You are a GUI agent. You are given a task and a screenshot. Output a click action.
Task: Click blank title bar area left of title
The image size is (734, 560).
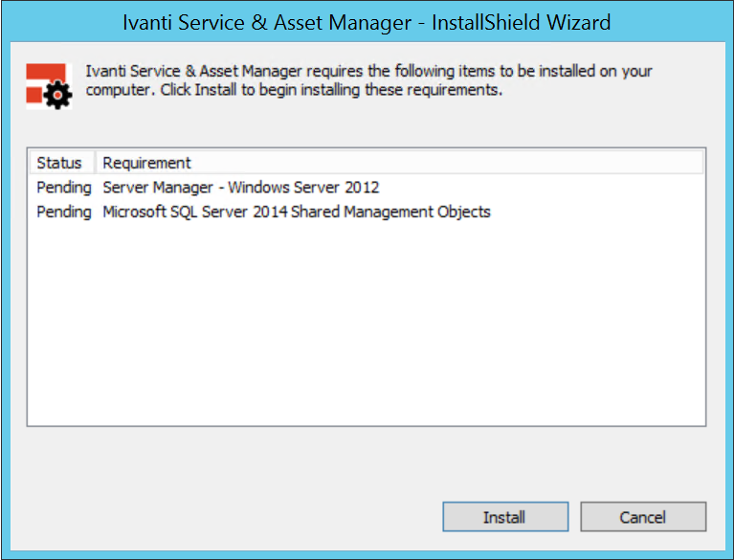63,22
